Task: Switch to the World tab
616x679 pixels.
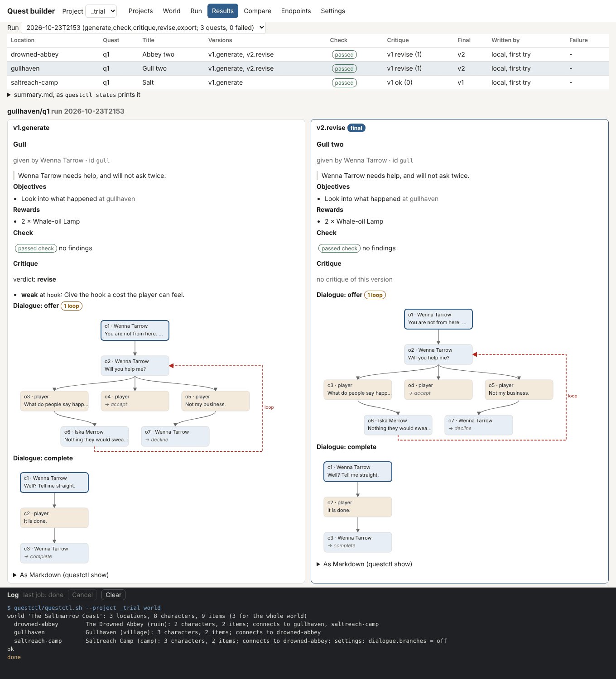Action: pos(172,11)
